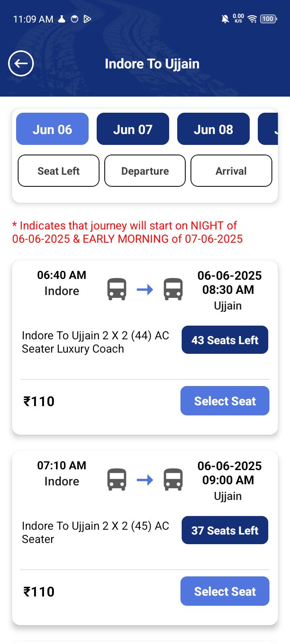Click the arrival bus icon for 09:00 AM trip
The height and width of the screenshot is (644, 290).
click(x=173, y=480)
